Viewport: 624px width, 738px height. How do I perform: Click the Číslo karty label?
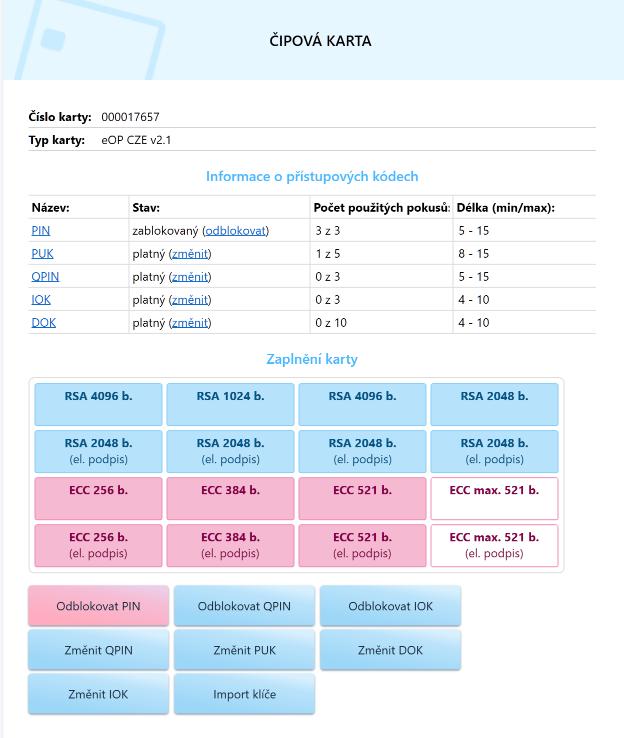click(x=60, y=117)
